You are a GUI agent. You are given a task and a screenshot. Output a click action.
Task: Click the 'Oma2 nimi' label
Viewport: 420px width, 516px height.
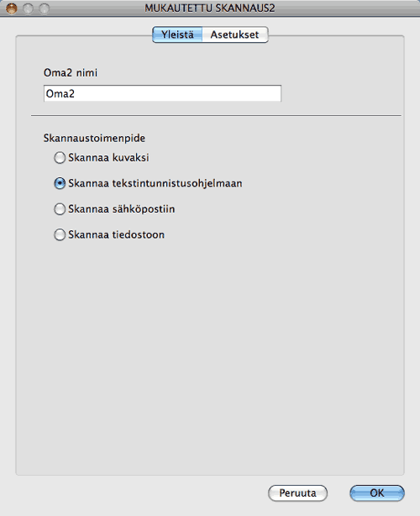point(71,72)
